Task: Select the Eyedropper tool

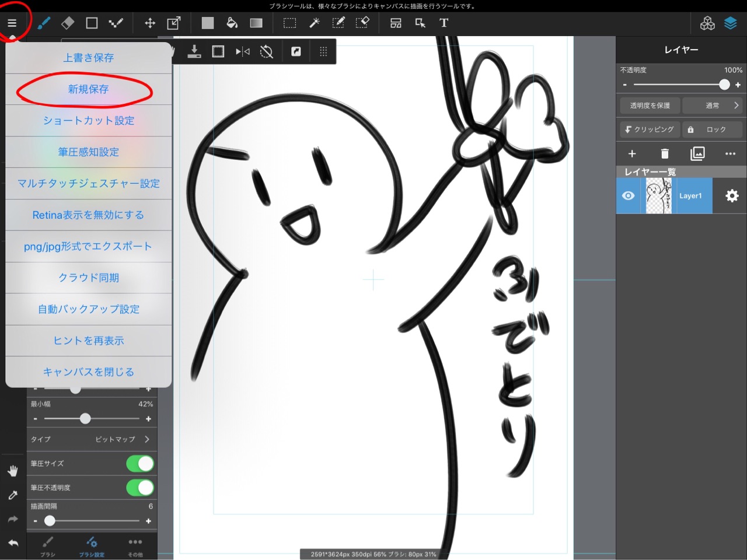Action: click(x=13, y=495)
